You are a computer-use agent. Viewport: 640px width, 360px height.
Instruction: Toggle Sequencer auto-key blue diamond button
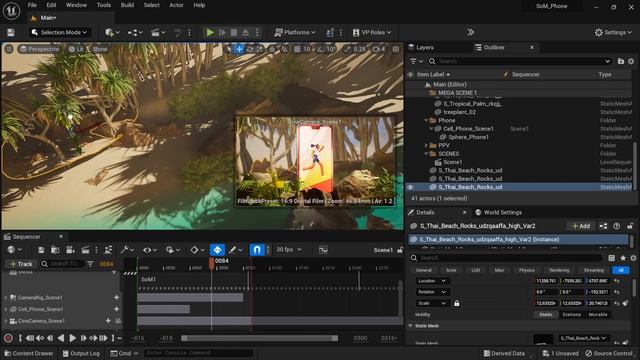pos(217,249)
